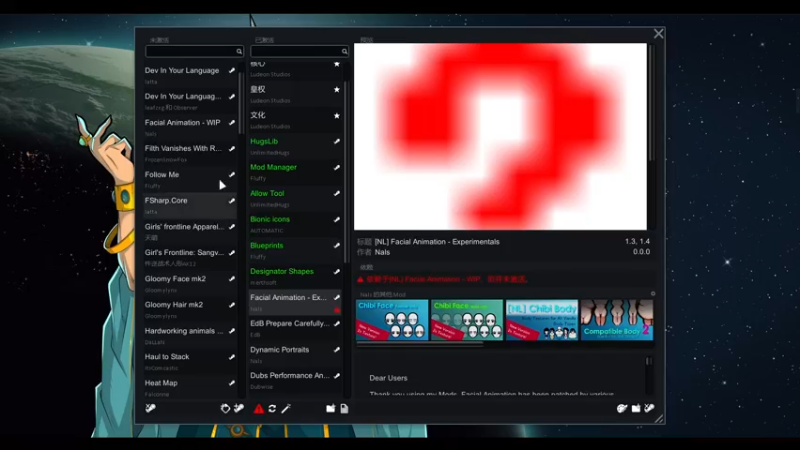Select Allow Tool in the active list
800x450 pixels.
[x=295, y=198]
